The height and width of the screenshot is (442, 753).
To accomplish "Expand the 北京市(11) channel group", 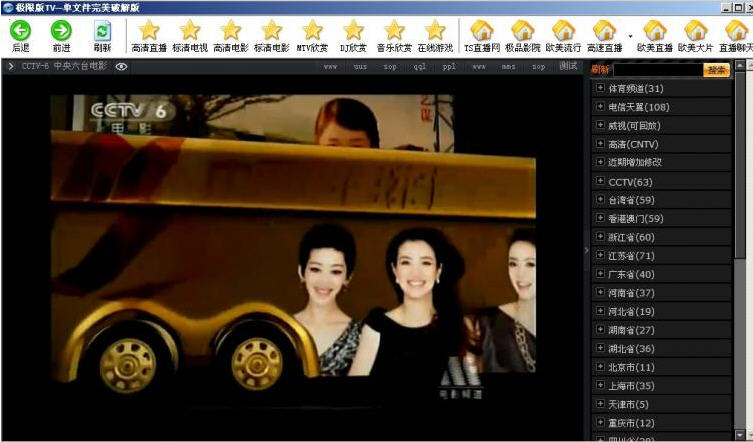I will click(x=600, y=367).
